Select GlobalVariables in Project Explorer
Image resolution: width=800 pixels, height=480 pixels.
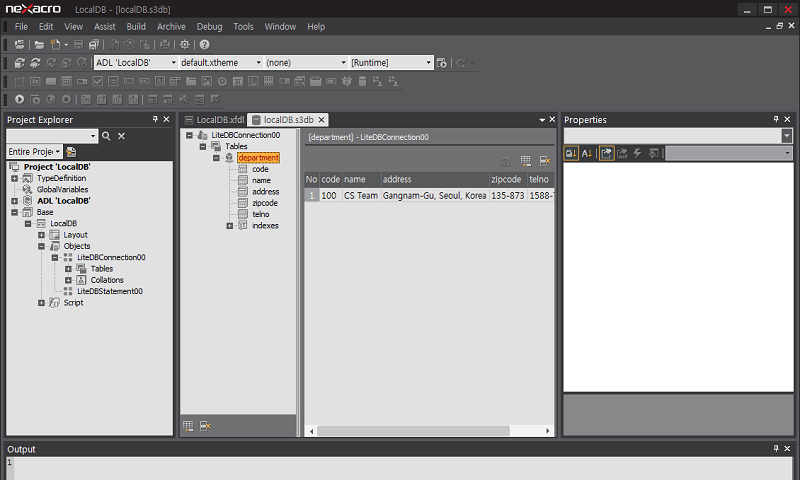tap(62, 190)
